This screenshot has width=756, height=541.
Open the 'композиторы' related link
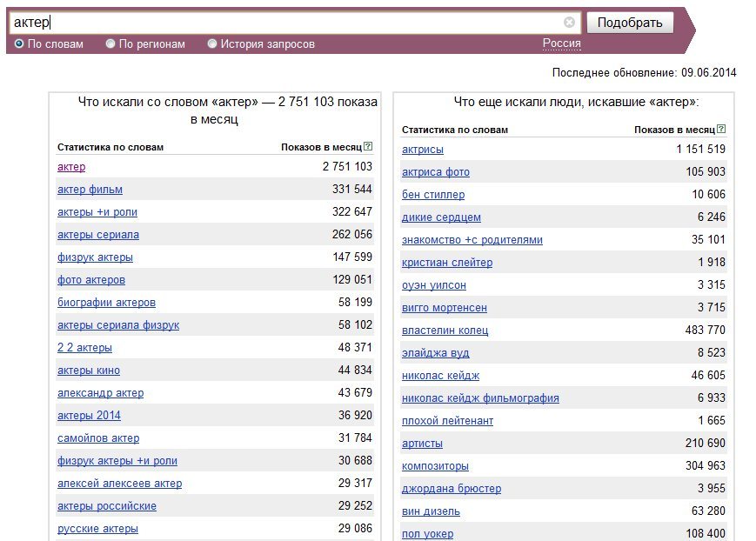pos(435,466)
